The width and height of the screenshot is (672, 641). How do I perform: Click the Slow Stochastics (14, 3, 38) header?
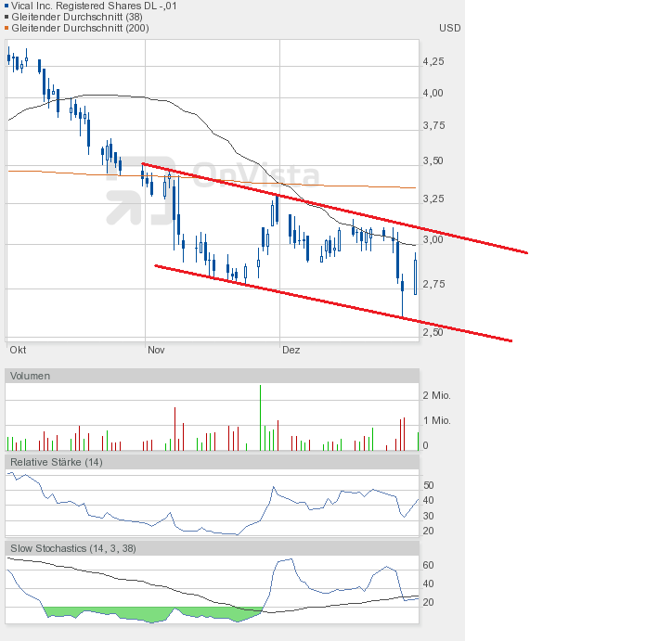pos(73,548)
